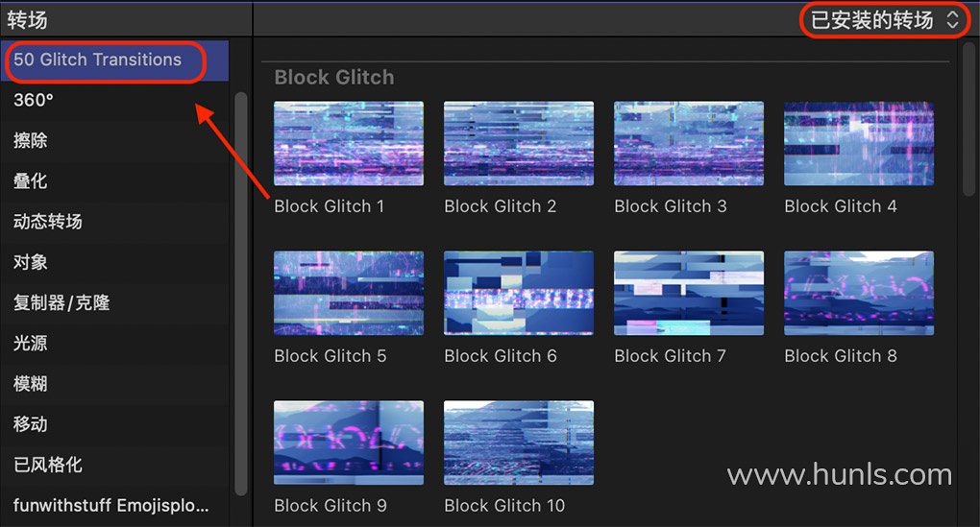The width and height of the screenshot is (980, 527).
Task: Select the 360° category
Action: pos(114,100)
